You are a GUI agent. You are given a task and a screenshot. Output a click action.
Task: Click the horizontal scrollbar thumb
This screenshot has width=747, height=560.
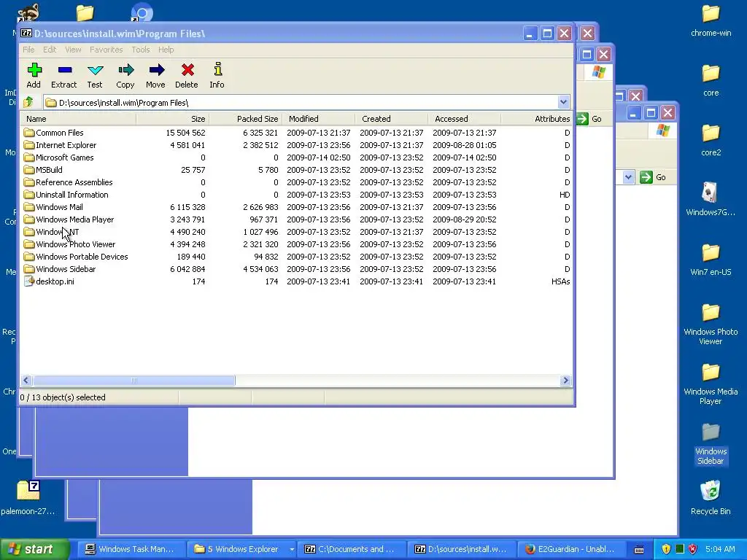point(134,380)
